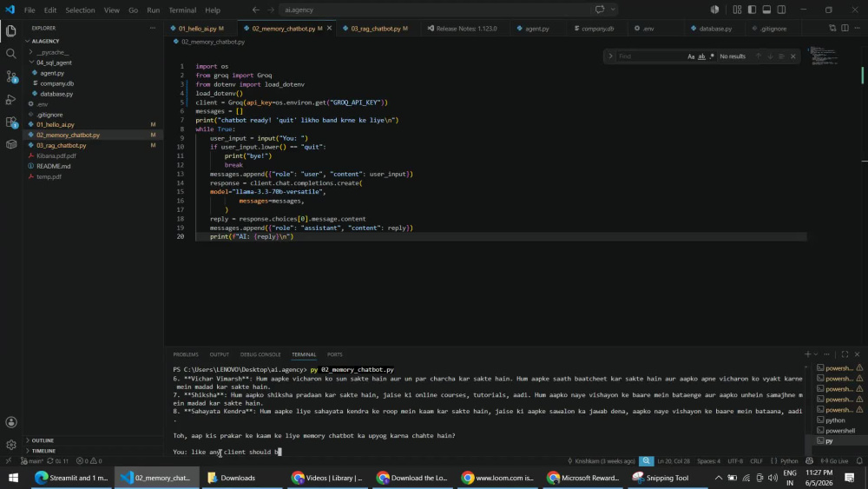Click the Find input field
This screenshot has width=868, height=489.
pyautogui.click(x=650, y=56)
